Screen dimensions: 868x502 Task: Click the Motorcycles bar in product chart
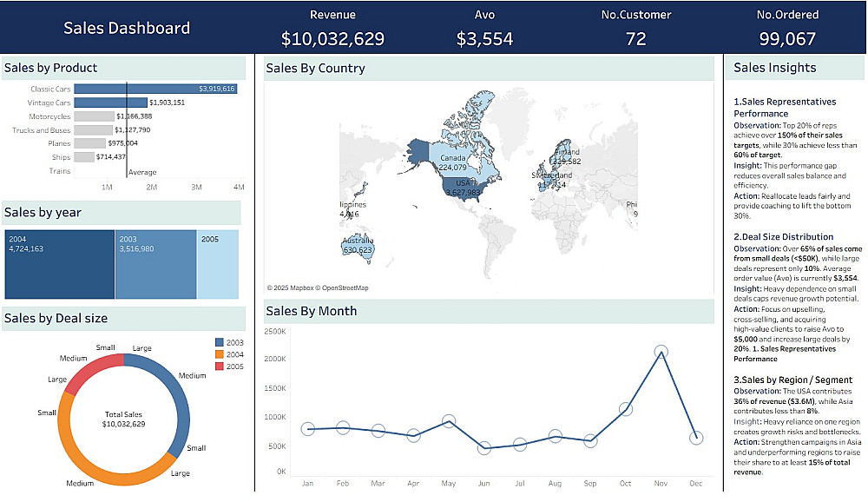point(94,116)
